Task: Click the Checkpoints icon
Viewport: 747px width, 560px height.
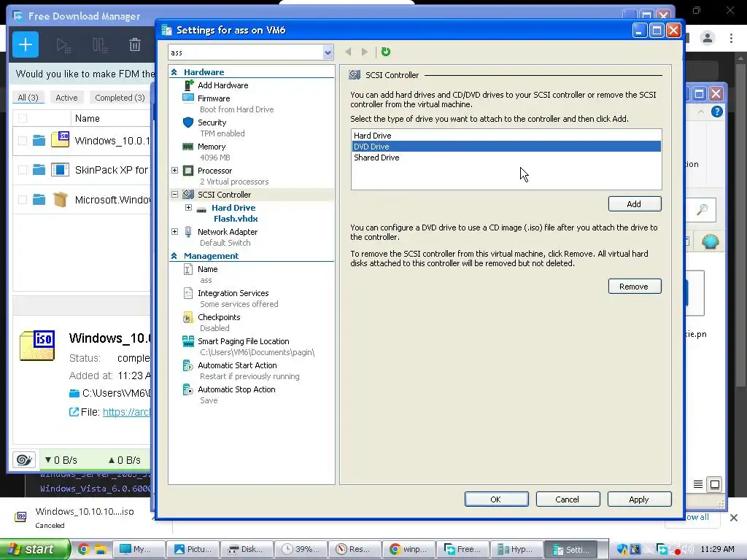Action: point(188,317)
